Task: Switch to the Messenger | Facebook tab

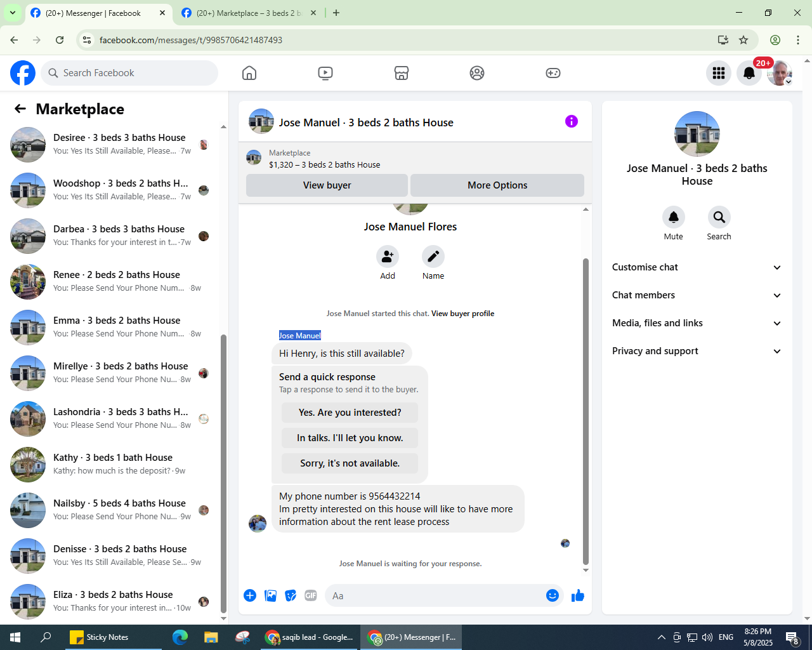Action: tap(98, 13)
